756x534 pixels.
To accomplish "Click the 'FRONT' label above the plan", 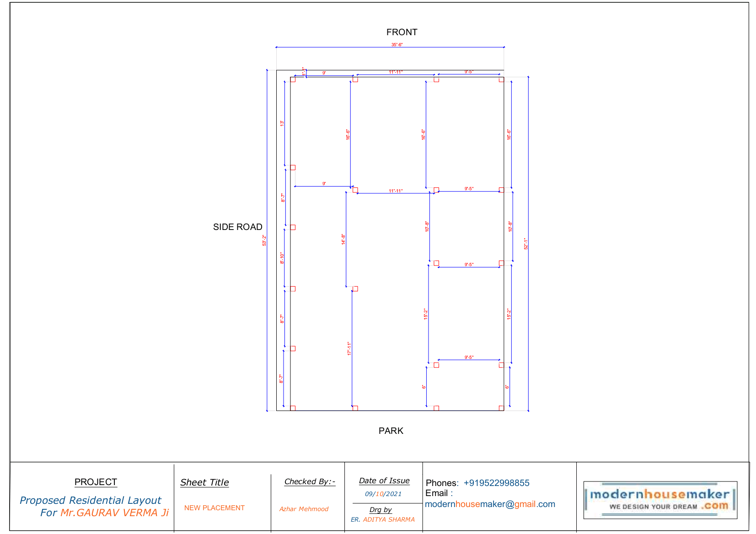I will [x=402, y=32].
